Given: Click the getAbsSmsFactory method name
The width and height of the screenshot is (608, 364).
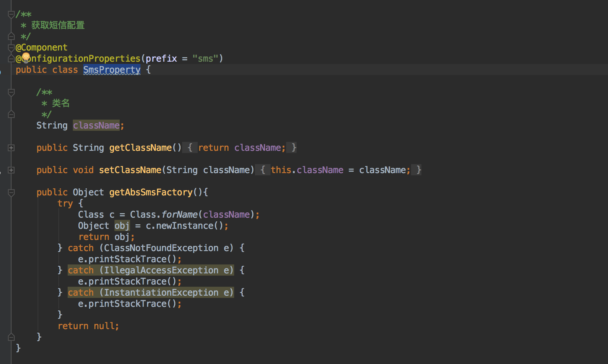Looking at the screenshot, I should pos(151,192).
